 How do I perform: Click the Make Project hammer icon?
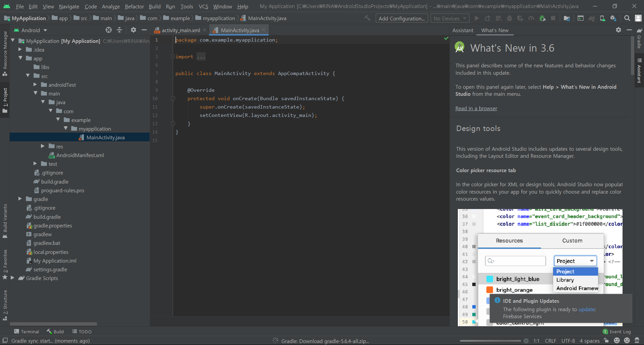pos(368,18)
